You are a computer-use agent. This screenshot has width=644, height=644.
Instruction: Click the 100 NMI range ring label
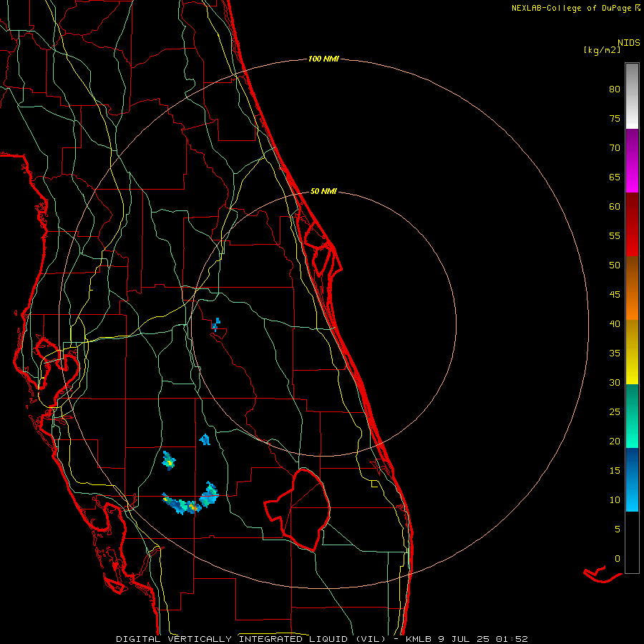coord(323,59)
